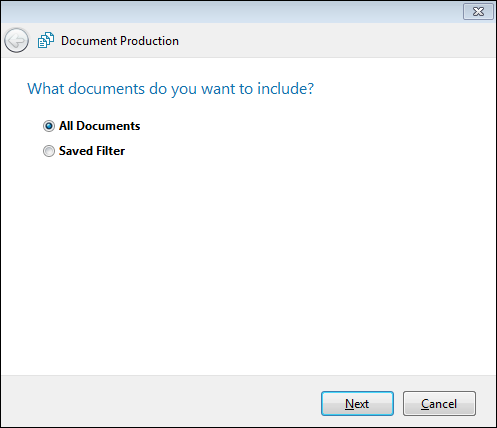Click the Document Production title text
The height and width of the screenshot is (428, 497).
tap(120, 41)
